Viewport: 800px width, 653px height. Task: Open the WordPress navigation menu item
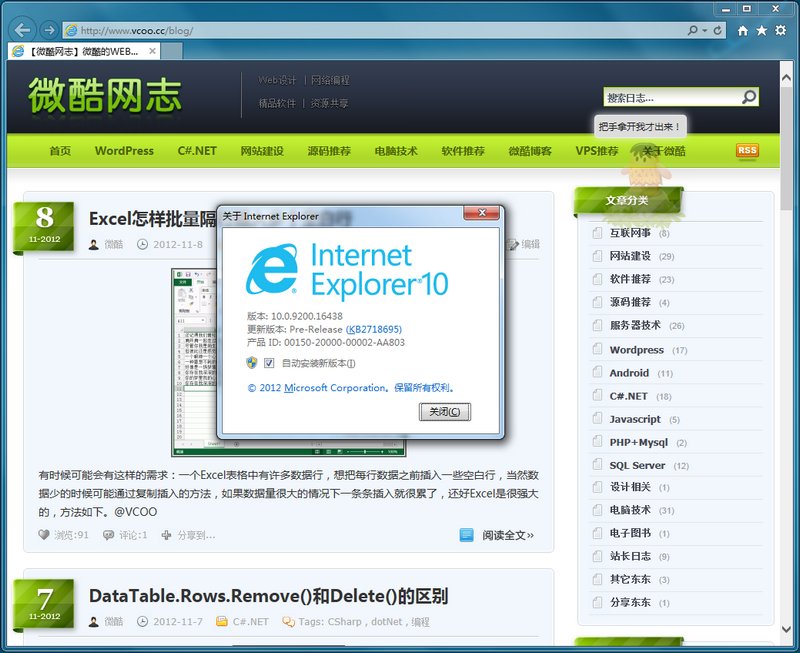pyautogui.click(x=124, y=151)
